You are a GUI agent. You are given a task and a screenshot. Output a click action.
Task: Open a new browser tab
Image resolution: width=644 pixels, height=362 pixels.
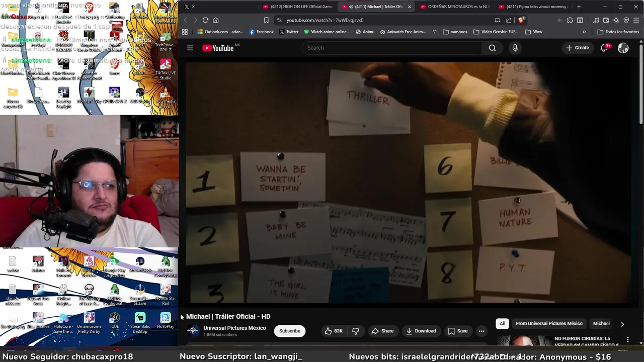579,7
